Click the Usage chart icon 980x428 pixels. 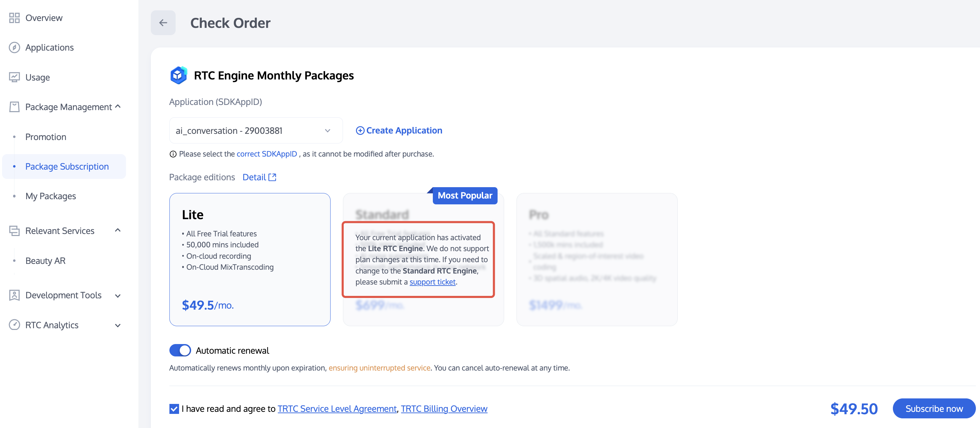14,77
